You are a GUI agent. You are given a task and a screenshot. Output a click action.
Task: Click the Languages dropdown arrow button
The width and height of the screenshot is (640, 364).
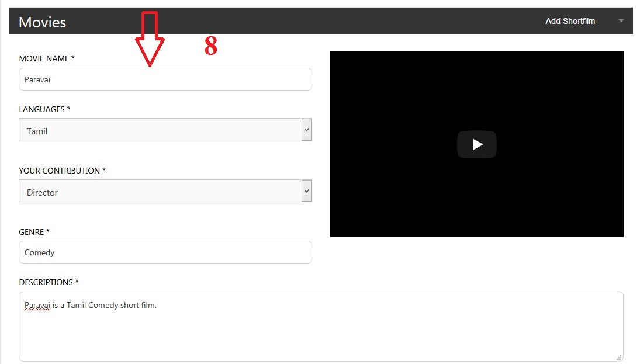point(306,130)
